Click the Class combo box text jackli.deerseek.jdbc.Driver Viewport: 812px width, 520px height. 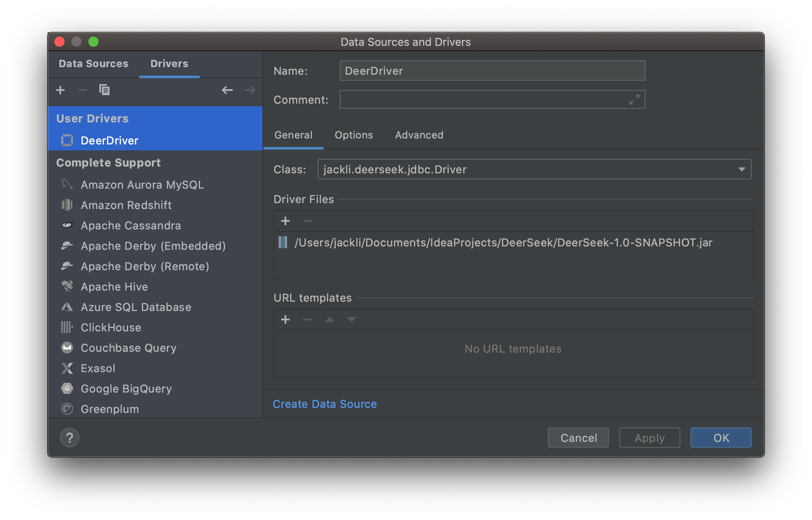(395, 170)
